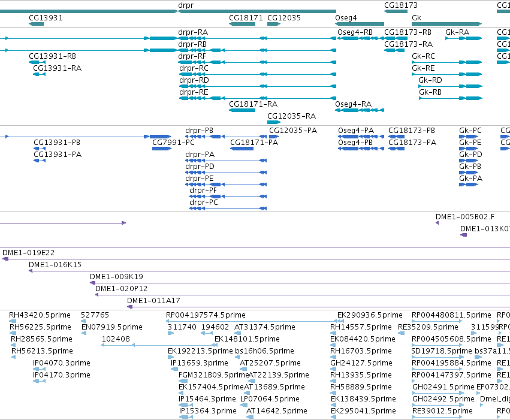The width and height of the screenshot is (510, 420).
Task: Select transcript drpr-RE
Action: click(x=194, y=92)
